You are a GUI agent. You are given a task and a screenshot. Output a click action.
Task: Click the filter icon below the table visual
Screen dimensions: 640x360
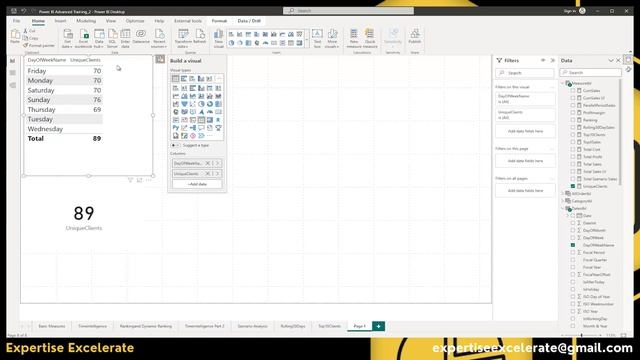[130, 180]
